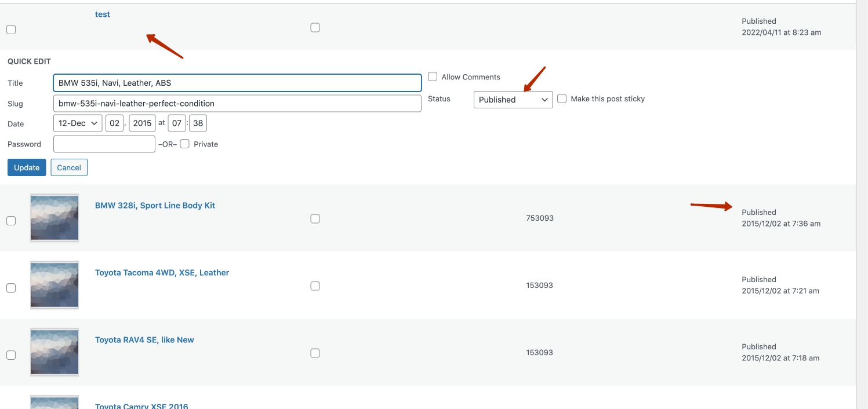
Task: Focus the Password input field
Action: tap(104, 144)
